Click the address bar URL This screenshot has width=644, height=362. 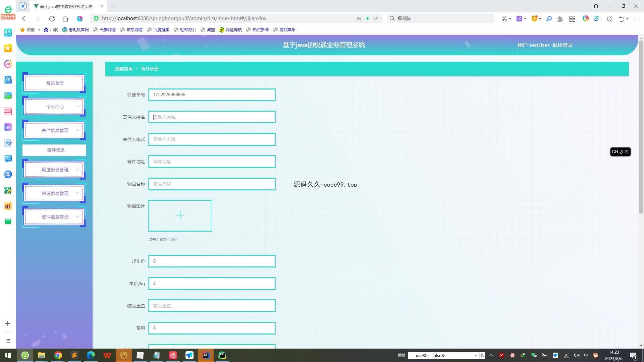184,18
